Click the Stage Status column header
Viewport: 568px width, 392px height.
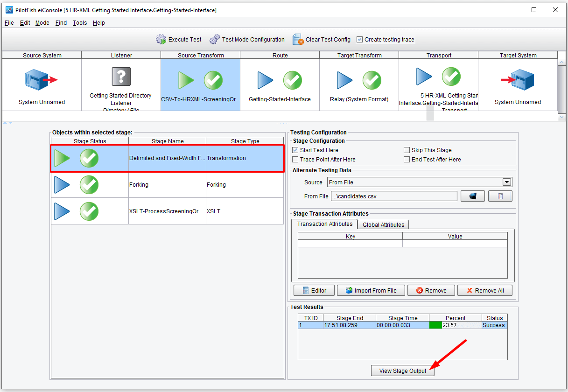point(90,141)
